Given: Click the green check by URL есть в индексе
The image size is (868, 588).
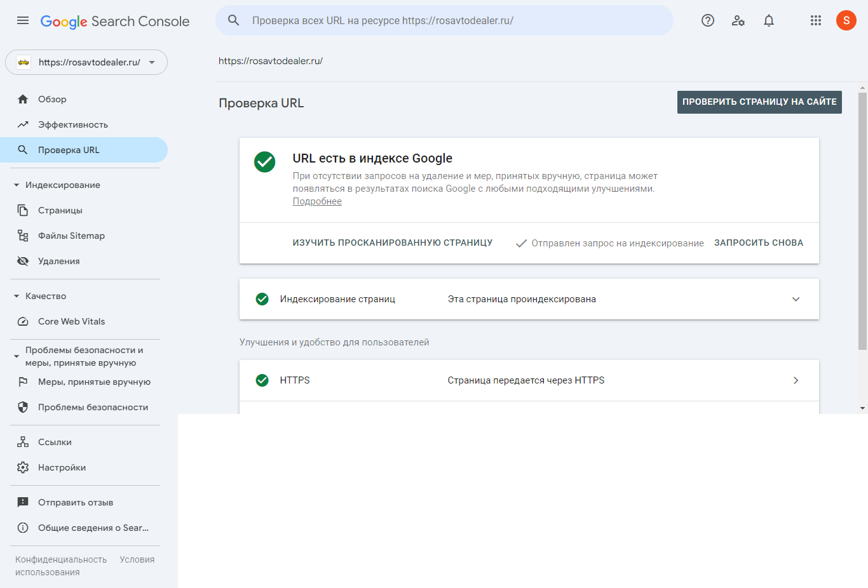Looking at the screenshot, I should pos(265,162).
